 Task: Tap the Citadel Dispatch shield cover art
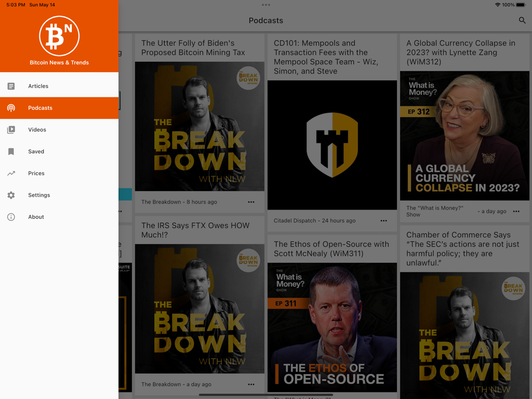[332, 145]
